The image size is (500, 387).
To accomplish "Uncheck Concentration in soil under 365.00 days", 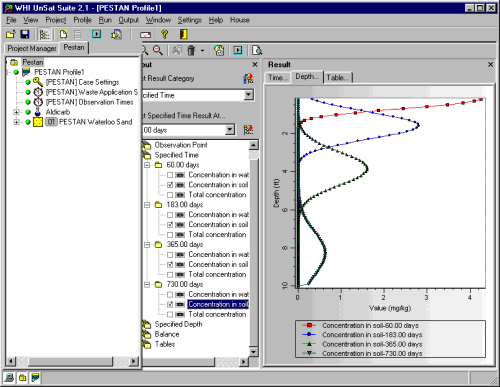I will 170,265.
